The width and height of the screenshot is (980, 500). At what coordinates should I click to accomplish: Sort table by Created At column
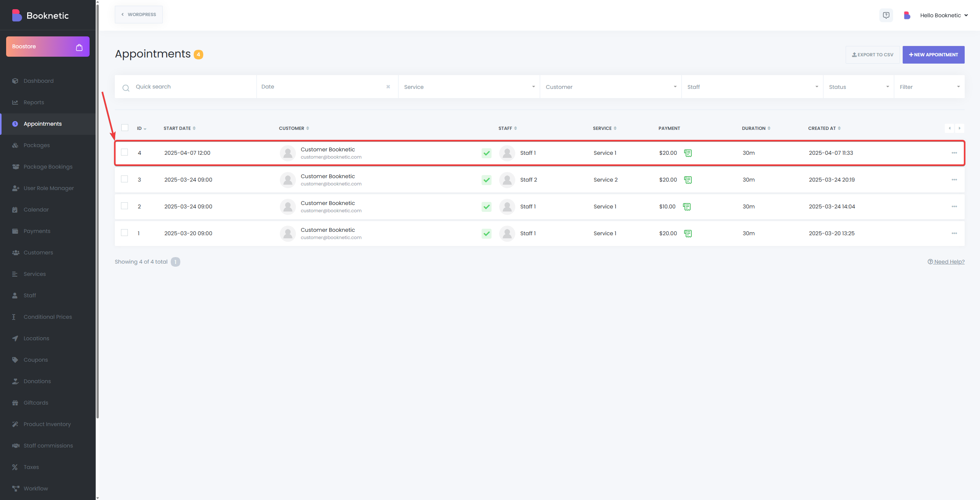coord(824,128)
